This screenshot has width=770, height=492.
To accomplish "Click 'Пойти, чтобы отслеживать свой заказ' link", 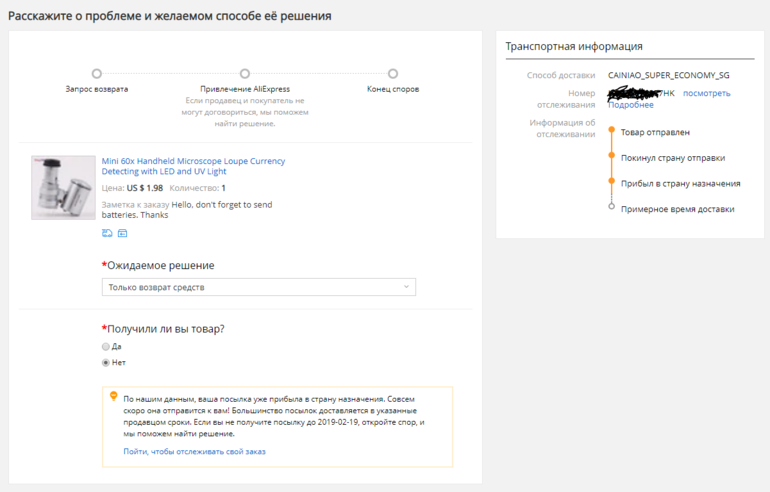I will 194,451.
